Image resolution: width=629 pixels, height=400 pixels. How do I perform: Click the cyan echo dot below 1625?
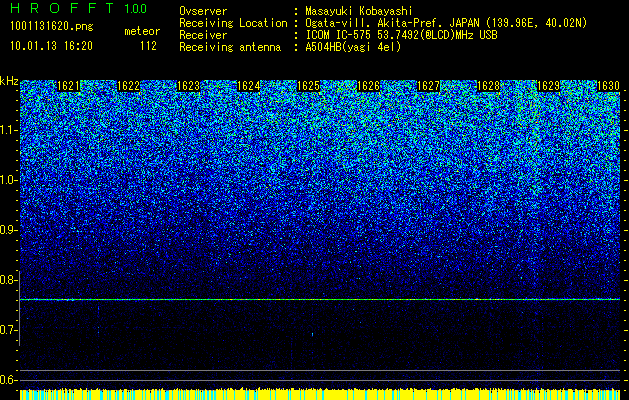[312, 334]
